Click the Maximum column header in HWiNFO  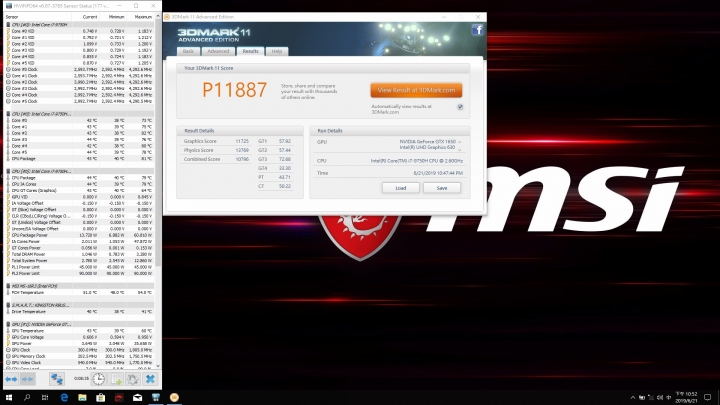(x=141, y=17)
